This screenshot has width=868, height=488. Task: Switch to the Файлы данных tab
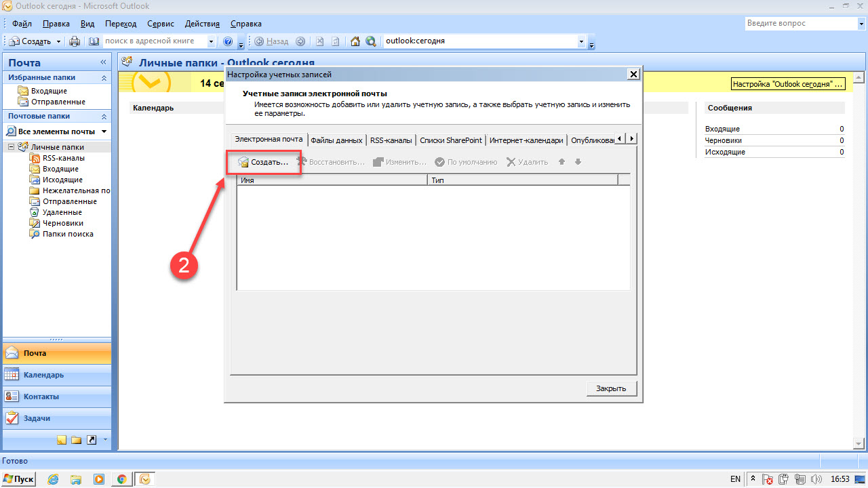[336, 140]
